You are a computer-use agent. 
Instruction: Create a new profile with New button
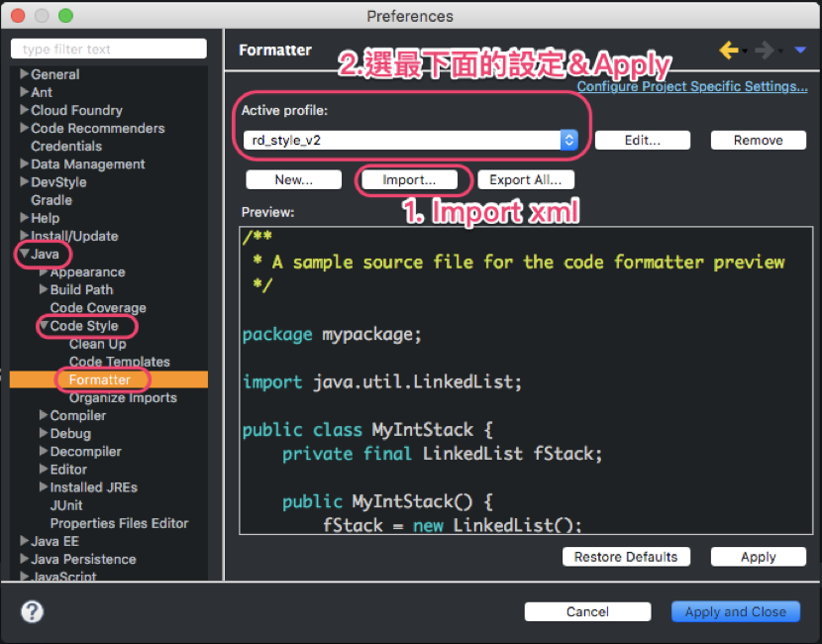[x=293, y=179]
